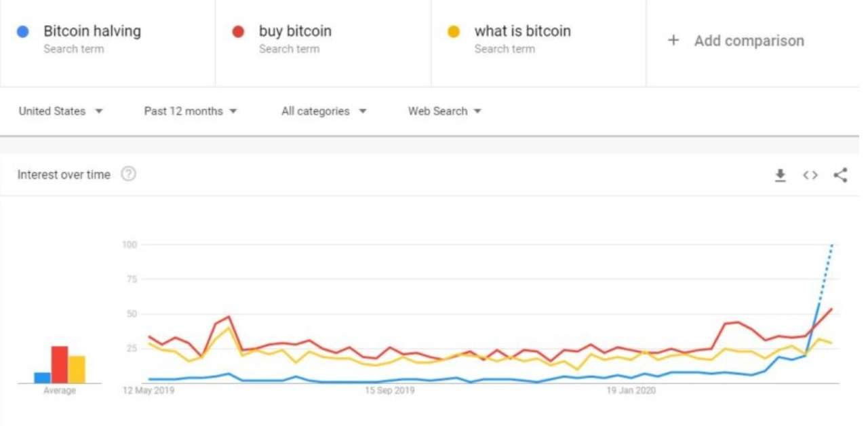Click the red dot for buy bitcoin
This screenshot has width=868, height=426.
(x=238, y=32)
